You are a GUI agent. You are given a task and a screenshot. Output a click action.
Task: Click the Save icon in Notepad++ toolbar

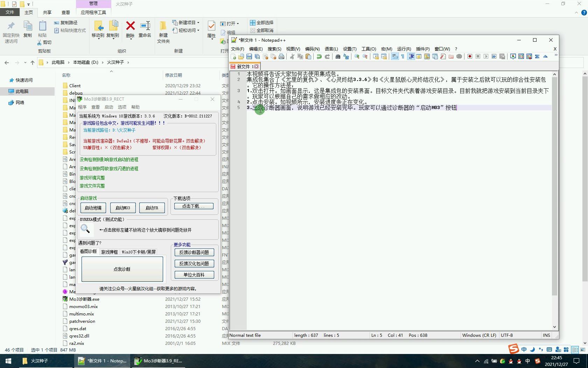(x=249, y=56)
